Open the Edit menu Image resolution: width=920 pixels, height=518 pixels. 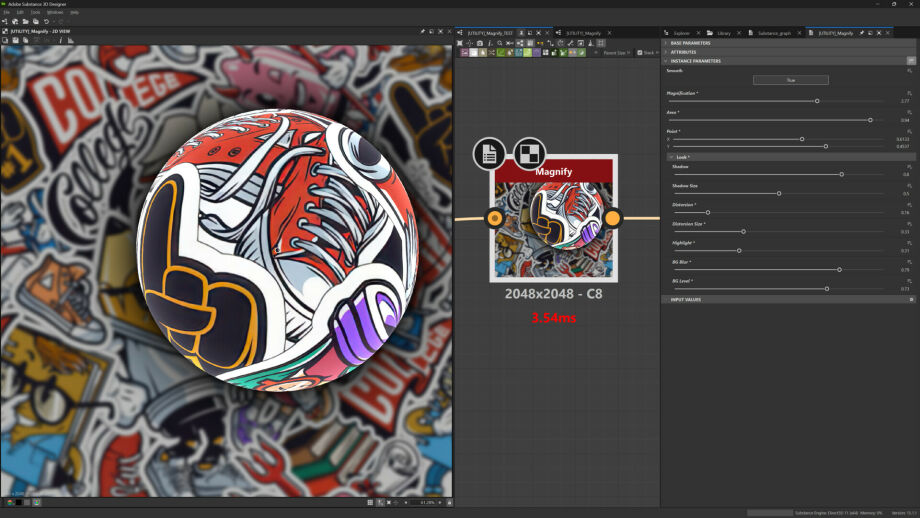(20, 12)
